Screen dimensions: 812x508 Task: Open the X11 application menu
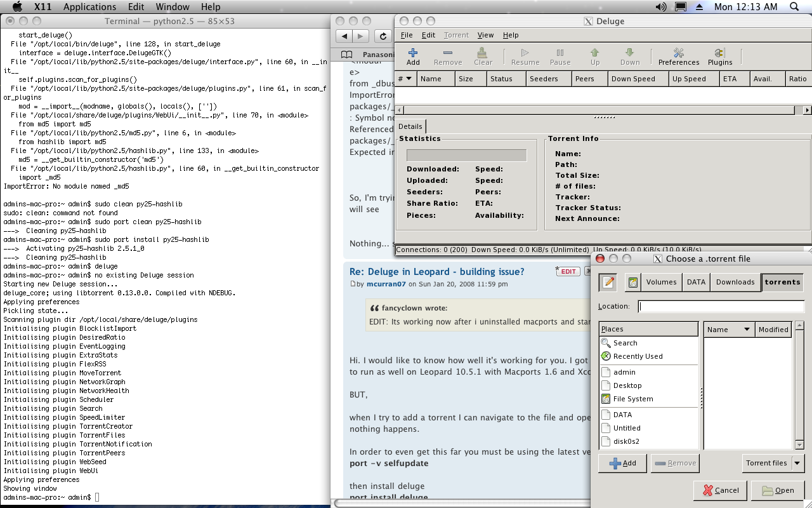(x=43, y=7)
